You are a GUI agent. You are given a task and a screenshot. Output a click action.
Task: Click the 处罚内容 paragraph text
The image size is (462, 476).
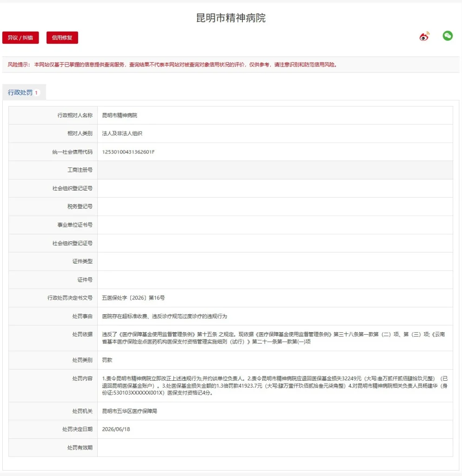pyautogui.click(x=275, y=385)
